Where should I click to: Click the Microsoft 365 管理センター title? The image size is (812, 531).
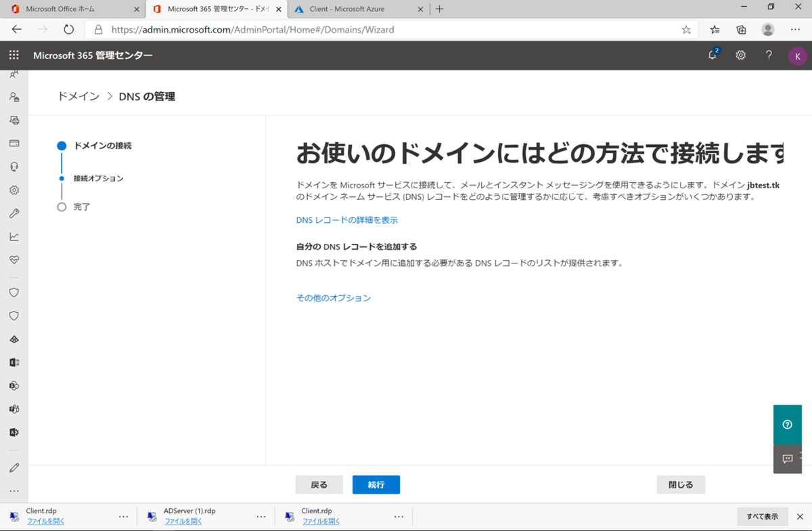click(x=93, y=56)
